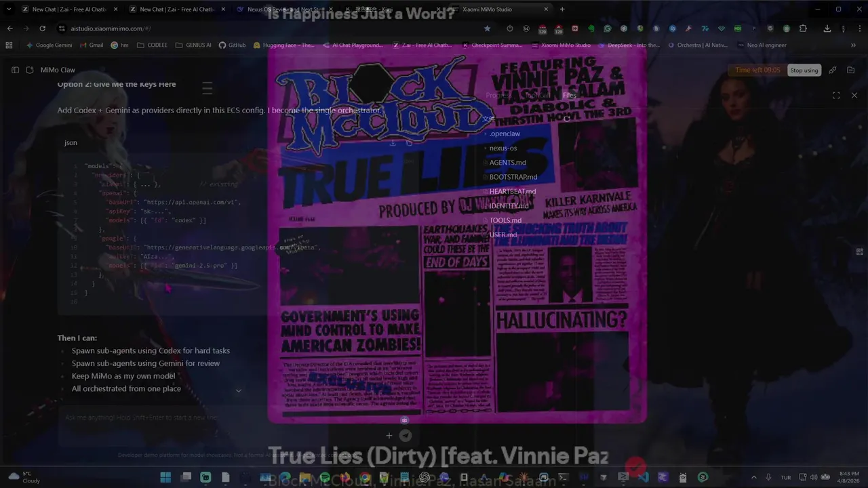Screen dimensions: 868x488
Task: Open the browser apps grid icon
Action: (x=9, y=45)
